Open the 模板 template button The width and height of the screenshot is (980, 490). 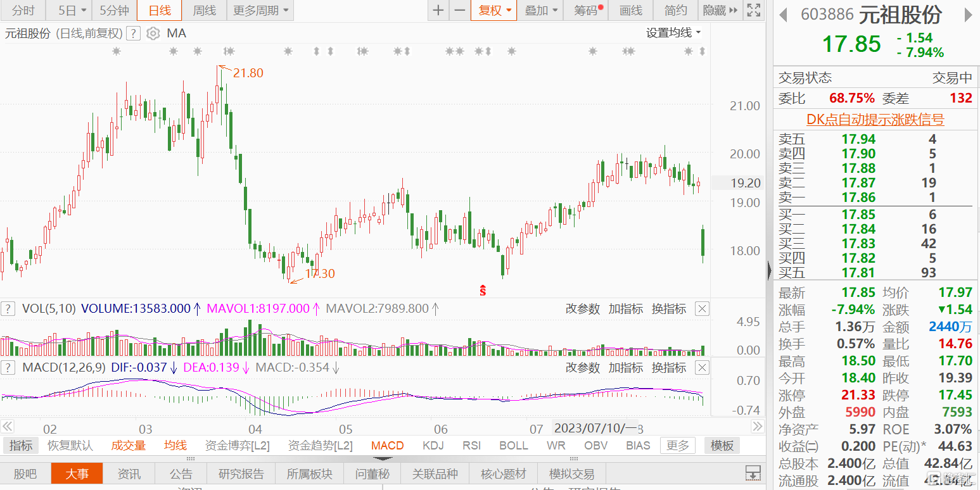click(x=722, y=445)
